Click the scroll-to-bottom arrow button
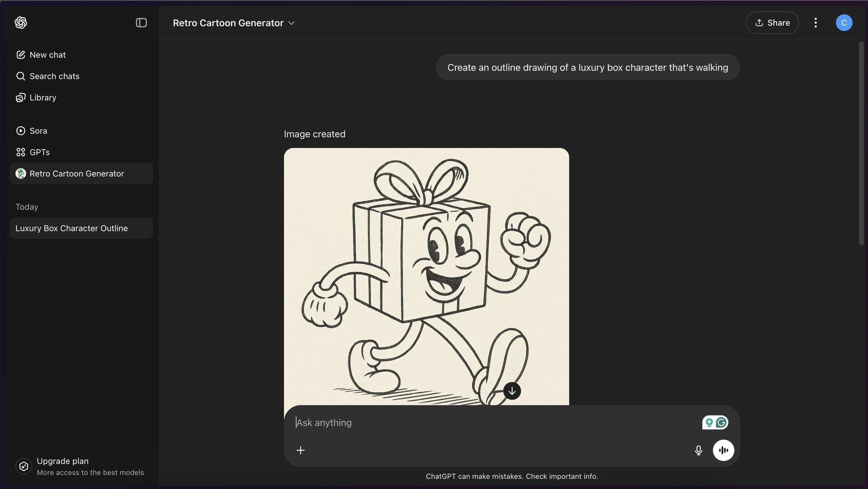The height and width of the screenshot is (489, 868). tap(512, 391)
